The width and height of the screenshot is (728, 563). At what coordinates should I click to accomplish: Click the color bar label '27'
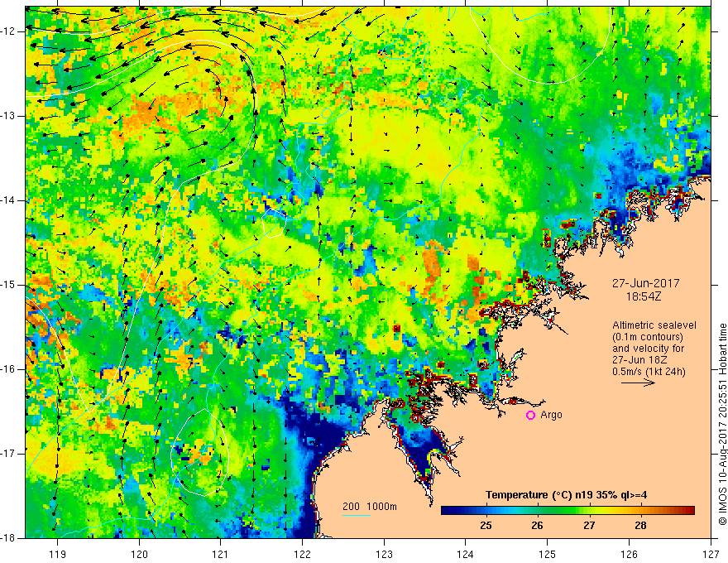coord(589,526)
